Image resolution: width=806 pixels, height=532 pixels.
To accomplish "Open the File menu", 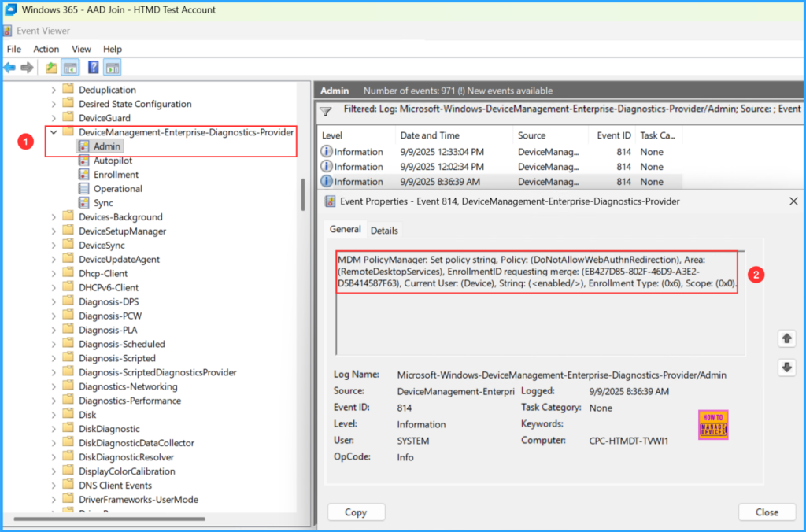I will coord(14,49).
